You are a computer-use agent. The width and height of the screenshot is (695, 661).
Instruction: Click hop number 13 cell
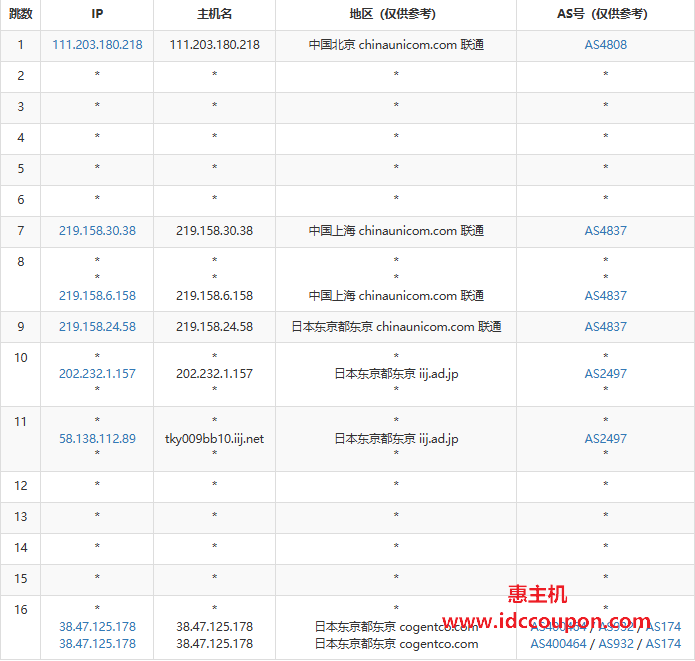tap(20, 517)
